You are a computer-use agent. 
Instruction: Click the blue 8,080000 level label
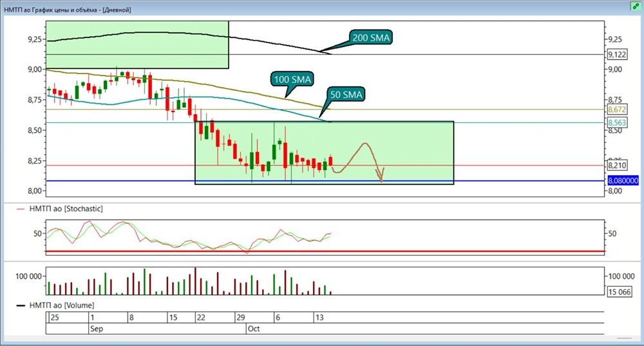pos(623,180)
